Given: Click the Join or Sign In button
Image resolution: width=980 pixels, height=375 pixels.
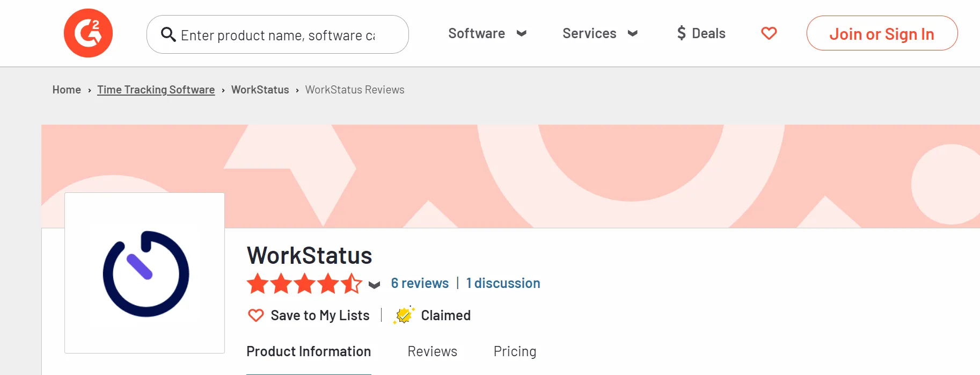Looking at the screenshot, I should click(x=882, y=33).
